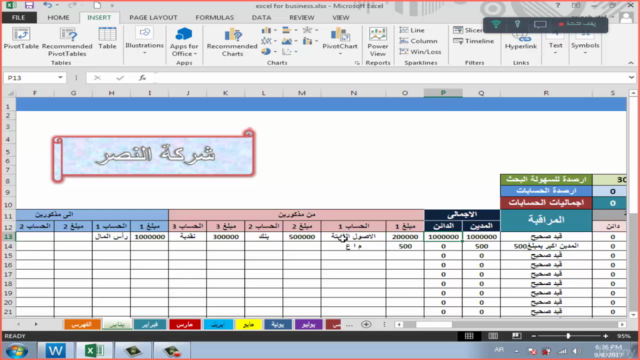
Task: Open Apps for Office dropdown
Action: pyautogui.click(x=184, y=42)
